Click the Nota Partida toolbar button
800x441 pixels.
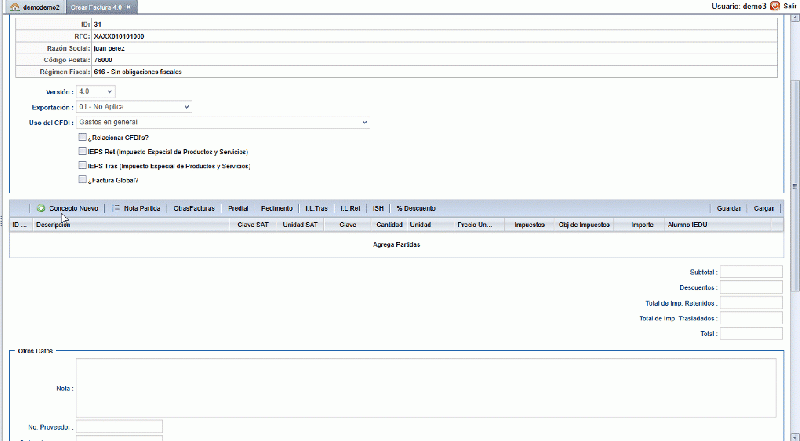click(x=136, y=208)
